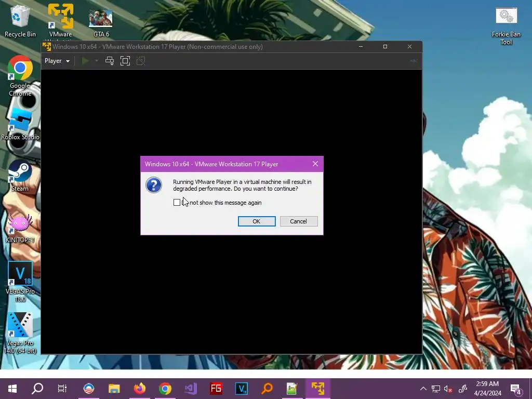Viewport: 532px width, 399px height.
Task: Select the KINITOPET desktop shortcut
Action: click(20, 228)
